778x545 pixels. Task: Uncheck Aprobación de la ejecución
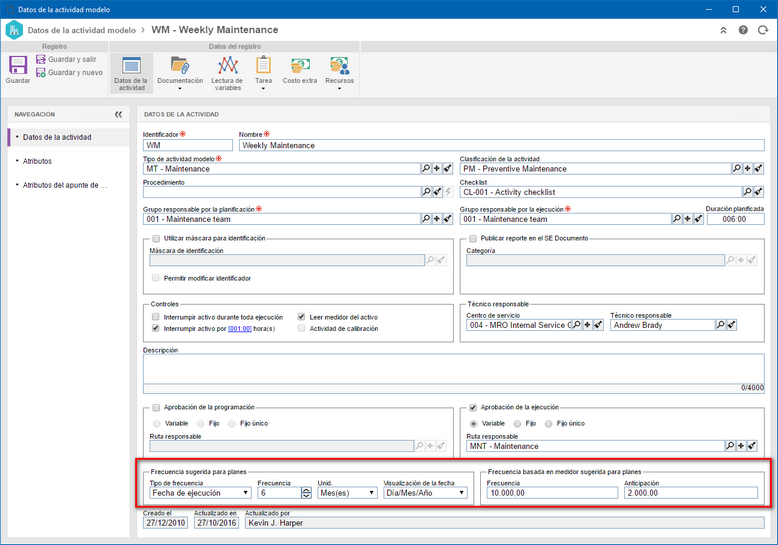pyautogui.click(x=473, y=408)
